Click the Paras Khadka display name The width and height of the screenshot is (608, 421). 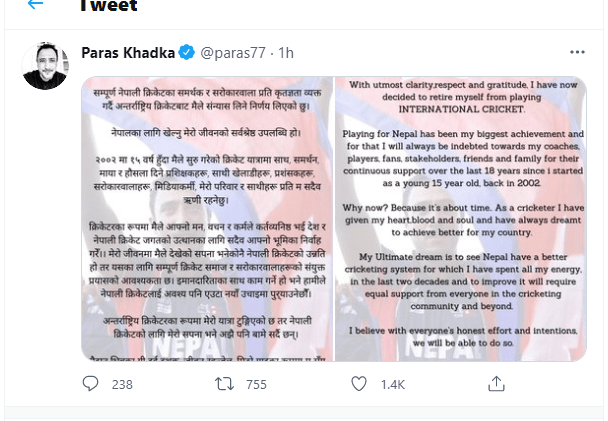pyautogui.click(x=126, y=52)
